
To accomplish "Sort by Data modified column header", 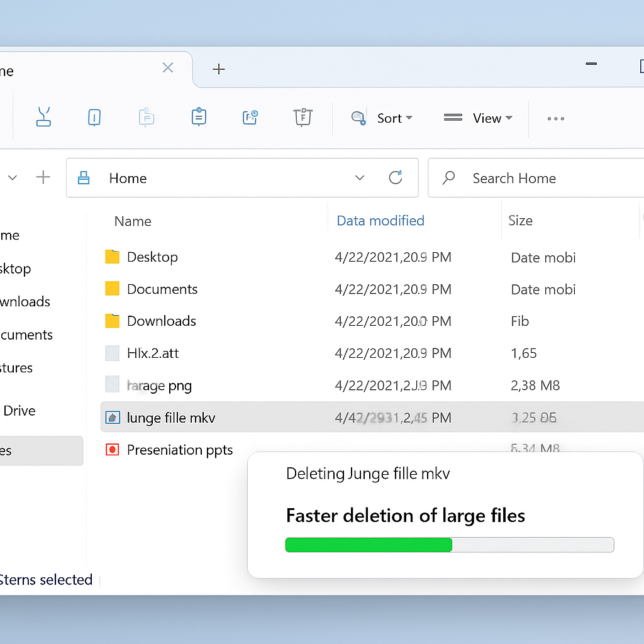I will coord(380,221).
